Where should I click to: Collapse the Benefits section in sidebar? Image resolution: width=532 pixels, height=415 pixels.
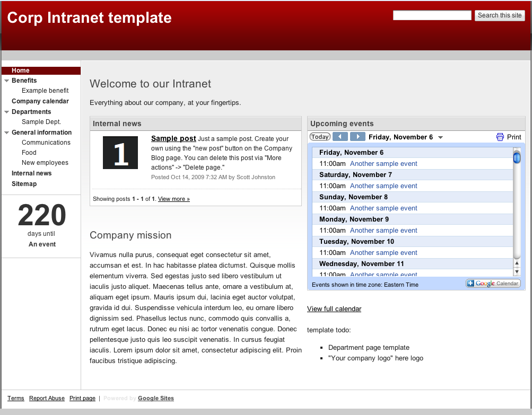[6, 81]
